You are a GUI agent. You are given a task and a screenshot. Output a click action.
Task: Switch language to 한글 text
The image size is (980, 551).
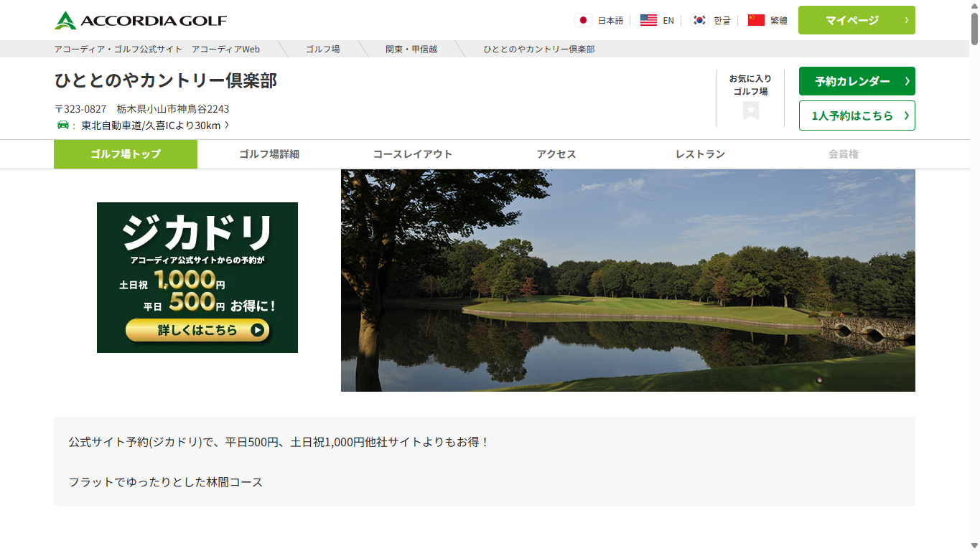point(722,20)
